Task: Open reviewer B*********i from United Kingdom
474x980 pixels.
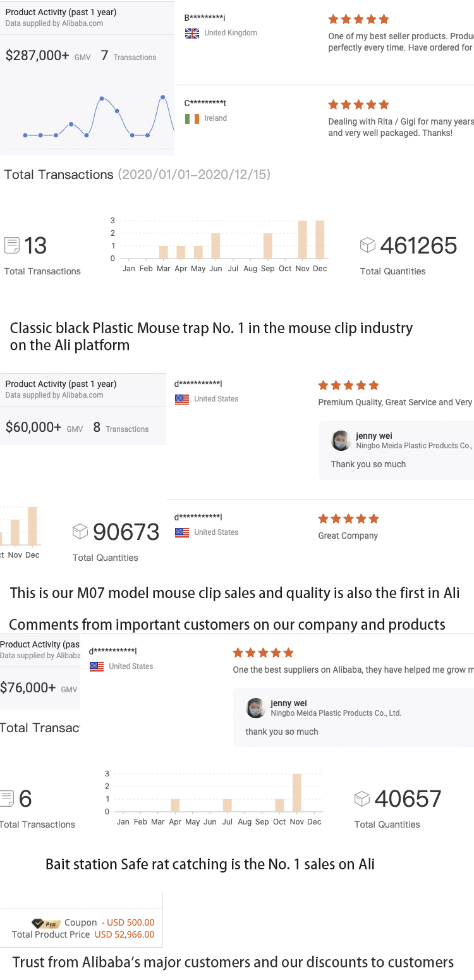Action: pyautogui.click(x=205, y=18)
